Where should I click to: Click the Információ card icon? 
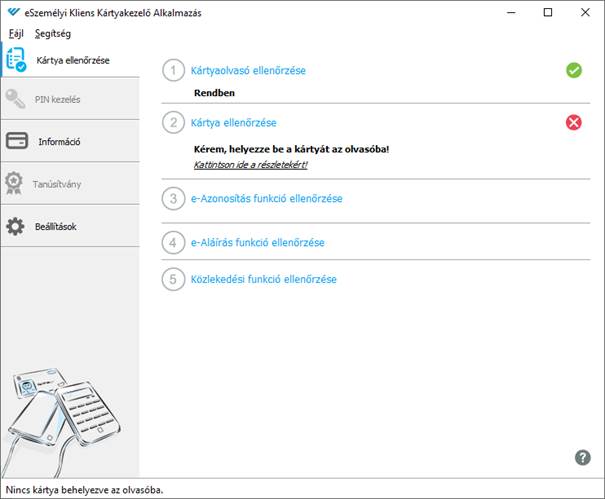tap(17, 141)
